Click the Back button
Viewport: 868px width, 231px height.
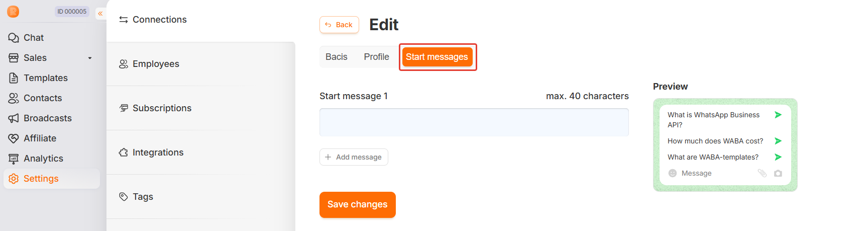pos(339,25)
